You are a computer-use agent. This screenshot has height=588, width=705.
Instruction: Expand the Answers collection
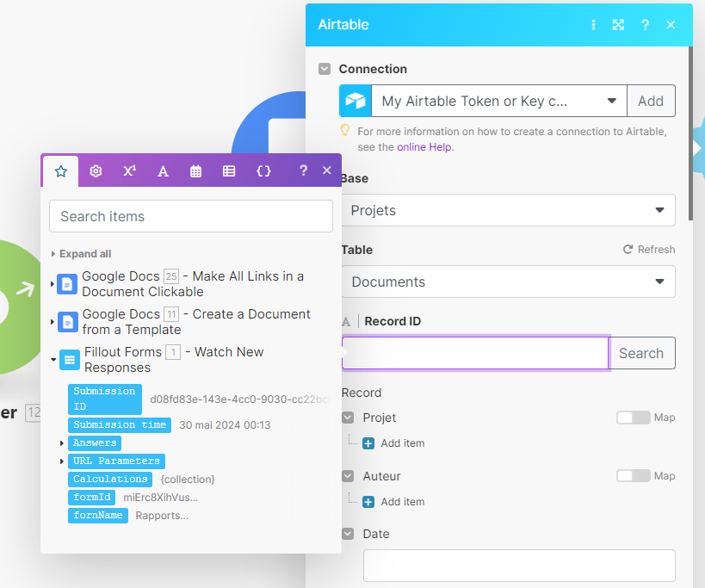click(62, 443)
